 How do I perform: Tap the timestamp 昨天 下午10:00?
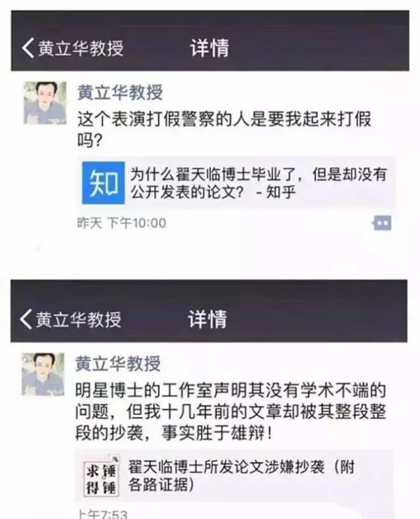(121, 223)
